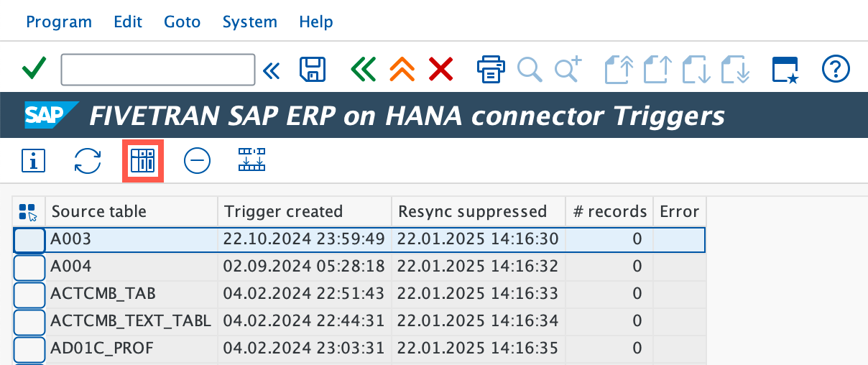
Task: Open the System menu
Action: pos(249,22)
